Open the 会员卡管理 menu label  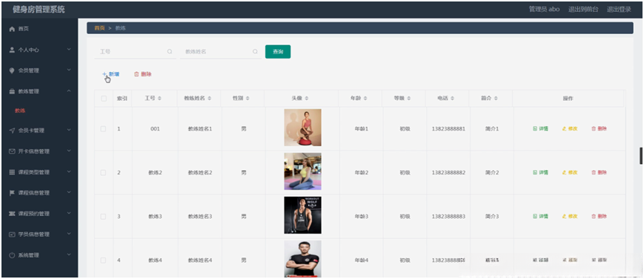(31, 131)
